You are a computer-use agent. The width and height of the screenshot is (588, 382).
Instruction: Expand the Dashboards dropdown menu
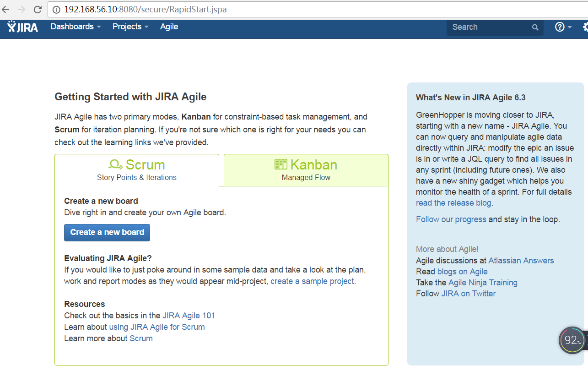tap(76, 27)
